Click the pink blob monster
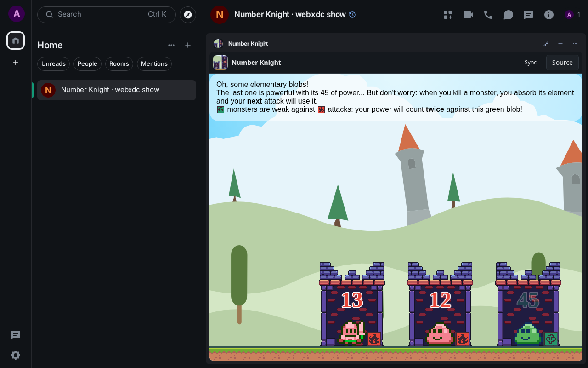 point(440,334)
